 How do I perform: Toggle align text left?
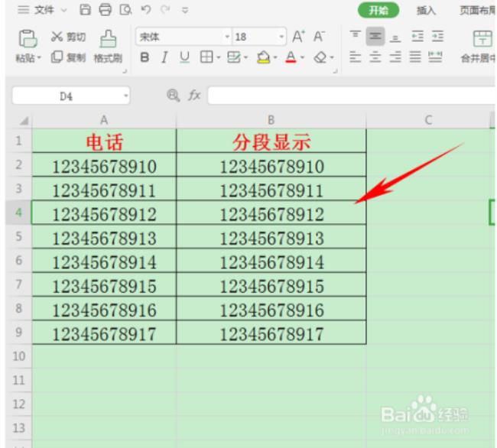(355, 57)
